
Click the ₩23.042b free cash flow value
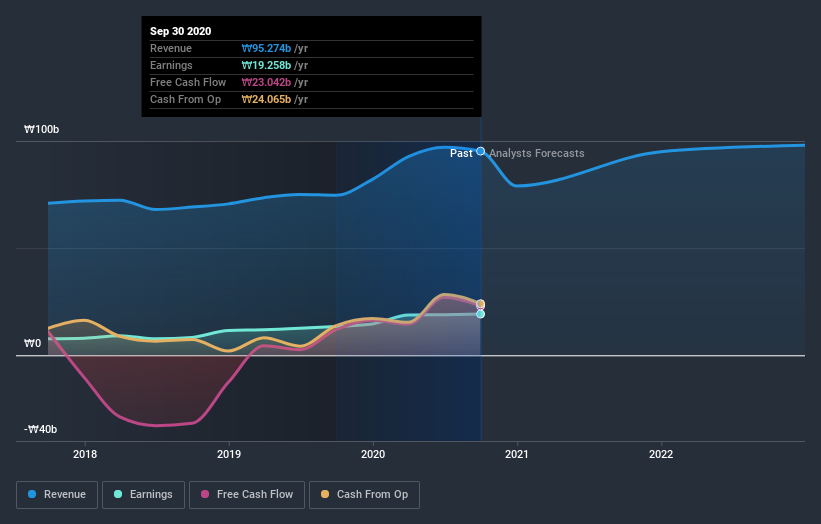pos(266,82)
